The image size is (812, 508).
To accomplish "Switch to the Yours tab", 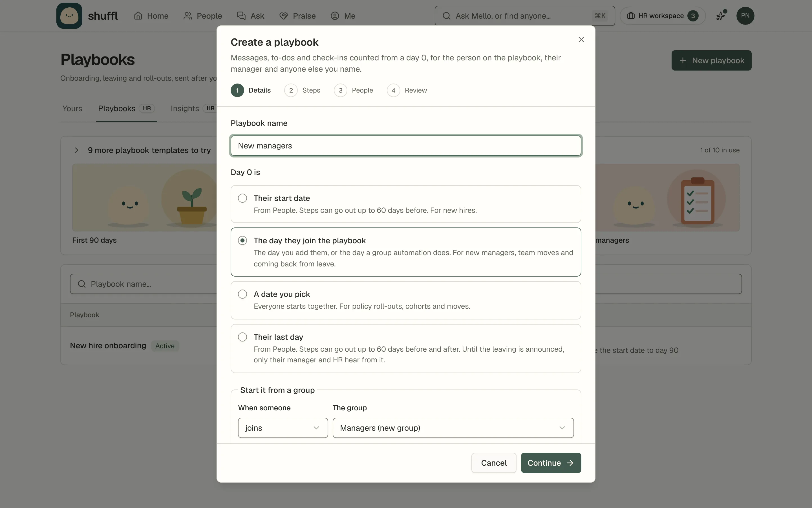I will point(72,109).
